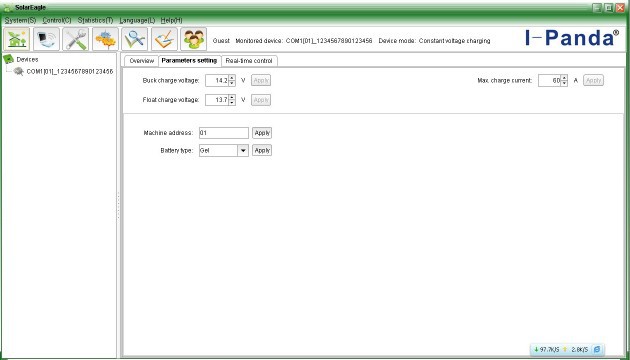
Task: Click the wrench and screwdriver tools icon
Action: click(x=76, y=39)
